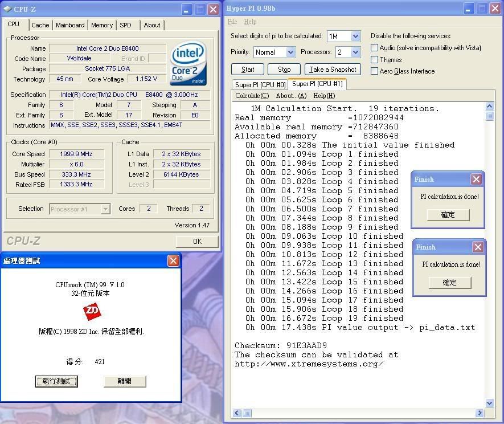Click 執行測試 to run CPUmark test
The height and width of the screenshot is (424, 504).
pos(56,381)
